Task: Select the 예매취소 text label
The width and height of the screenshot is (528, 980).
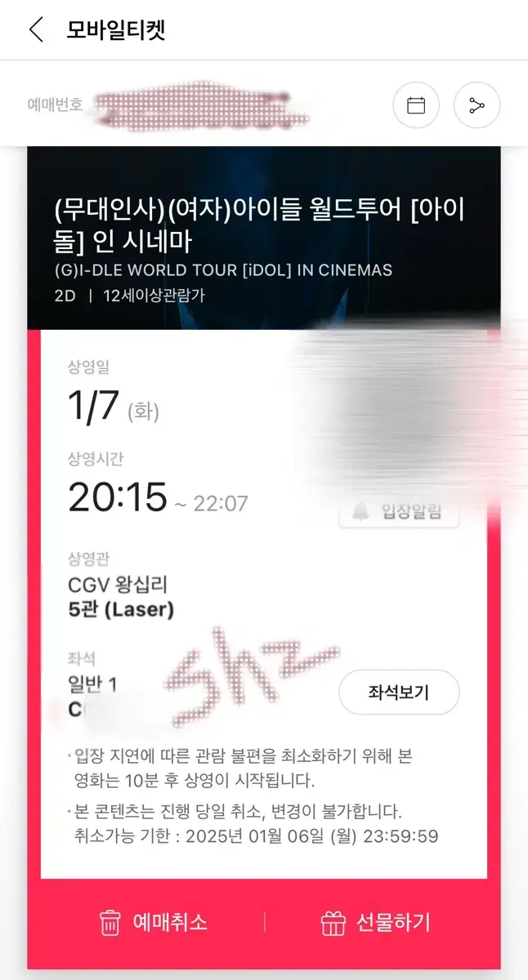Action: (x=170, y=923)
